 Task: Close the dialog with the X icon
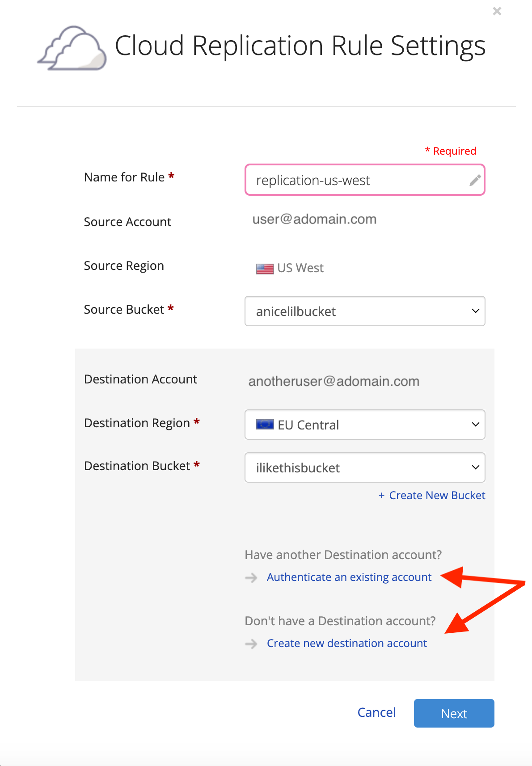click(497, 11)
